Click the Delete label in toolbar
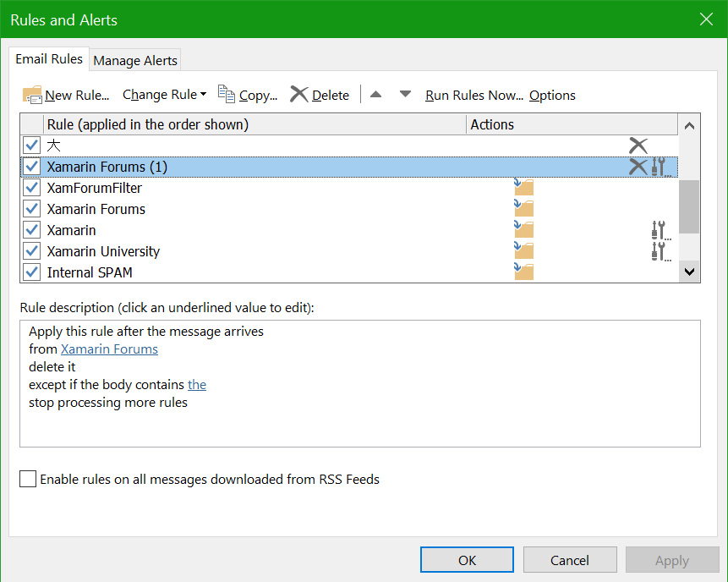 (x=331, y=96)
